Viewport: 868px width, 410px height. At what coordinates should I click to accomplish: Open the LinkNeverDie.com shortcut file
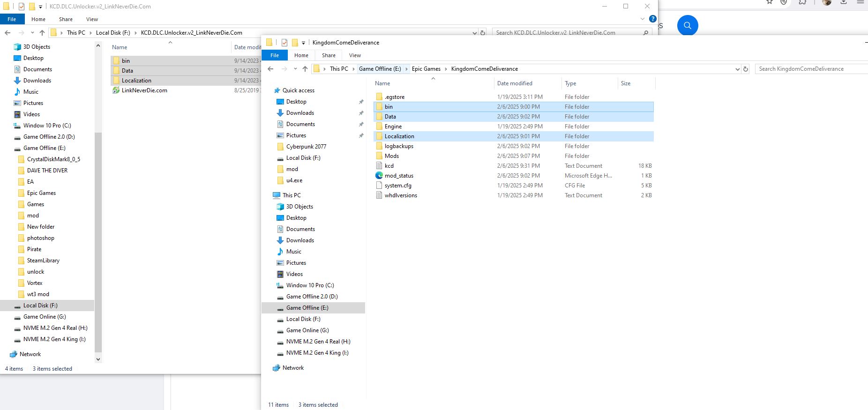pyautogui.click(x=144, y=90)
